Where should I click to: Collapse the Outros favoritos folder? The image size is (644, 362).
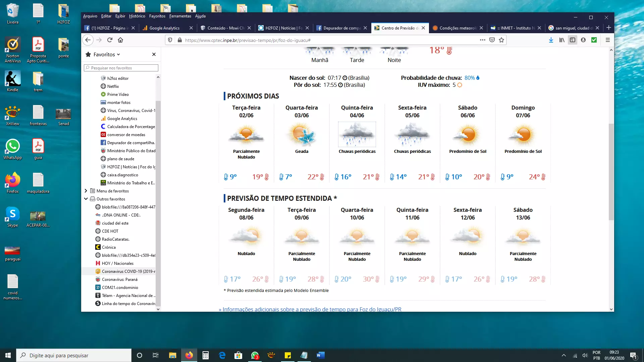pyautogui.click(x=86, y=199)
